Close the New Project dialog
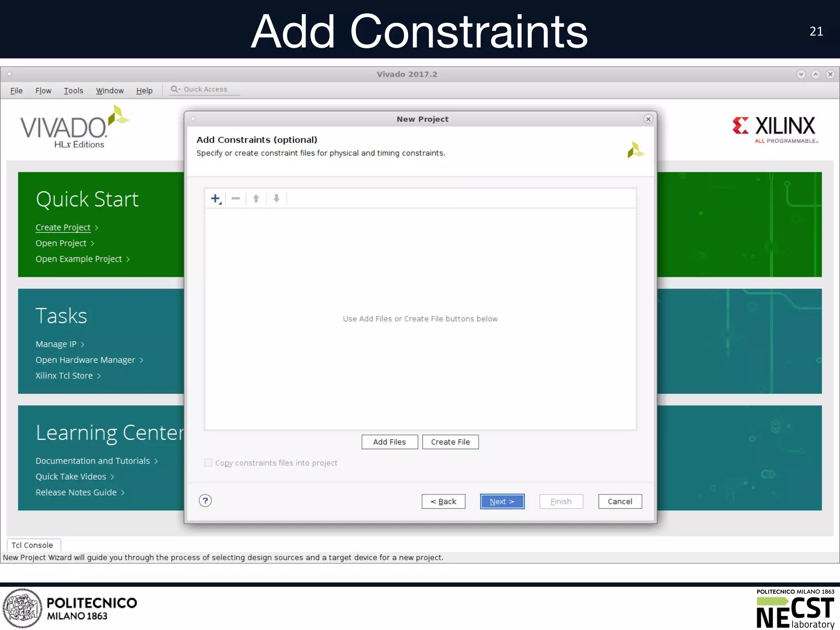840x630 pixels. pos(648,119)
